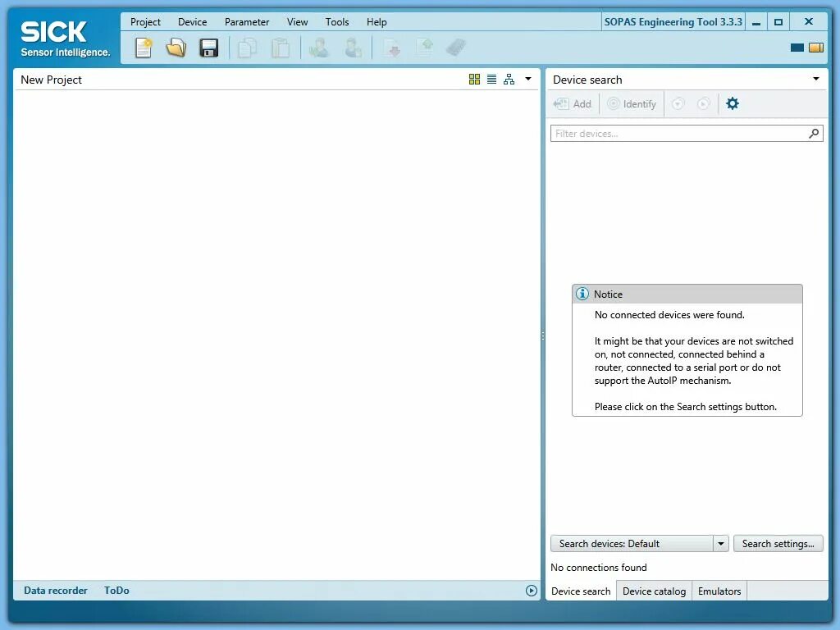840x630 pixels.
Task: Switch to topology tree view icon
Action: point(509,80)
